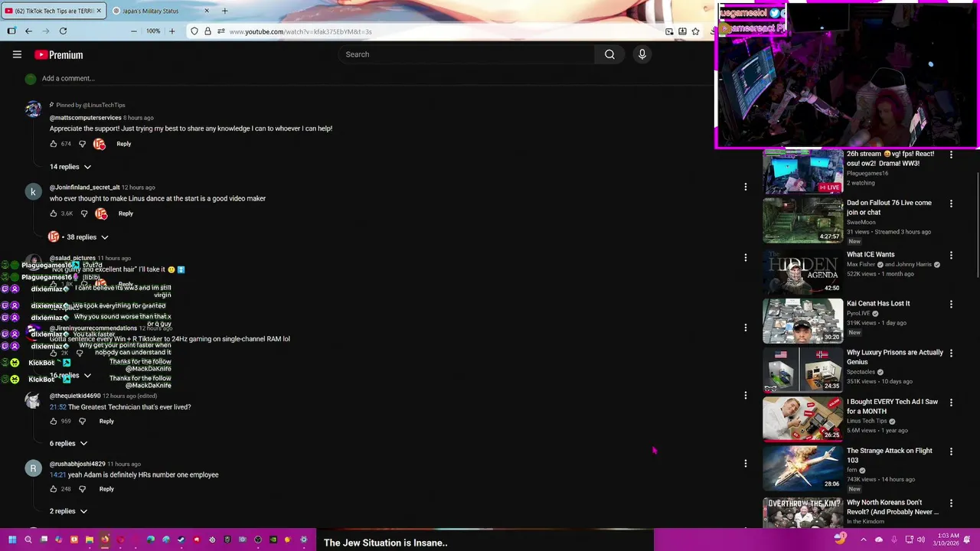980x551 pixels.
Task: Open options menu for Strange Attack on Flight 103
Action: [951, 452]
